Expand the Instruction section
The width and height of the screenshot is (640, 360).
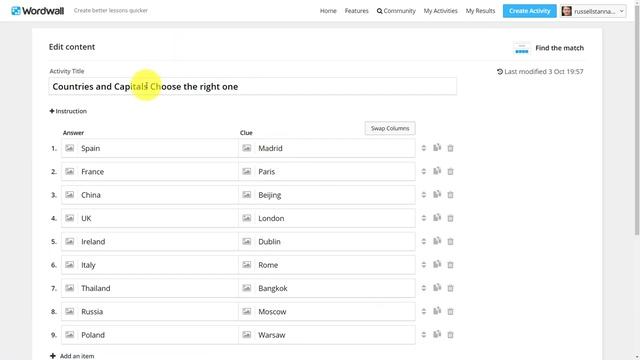pos(68,111)
